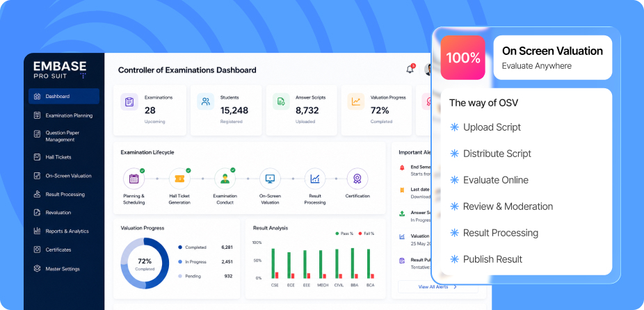This screenshot has width=644, height=310.
Task: Select the Hall Ticket Generation ticket icon
Action: [179, 179]
